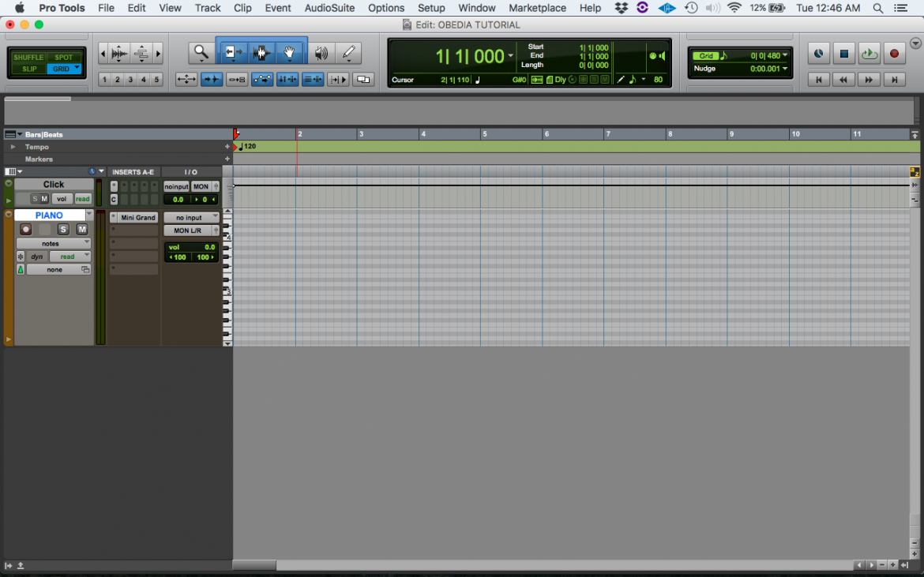Click the Loop Playback button
924x577 pixels.
coord(869,53)
